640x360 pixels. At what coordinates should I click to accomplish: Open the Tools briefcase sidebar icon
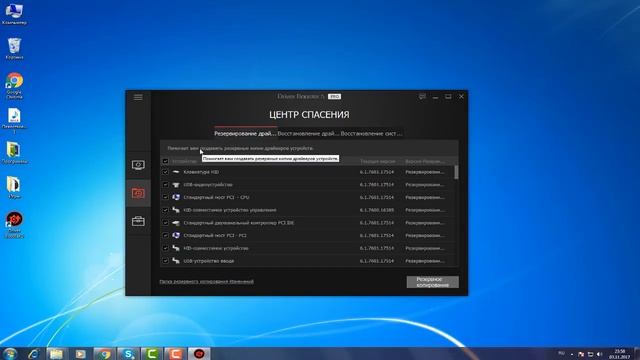(x=138, y=221)
